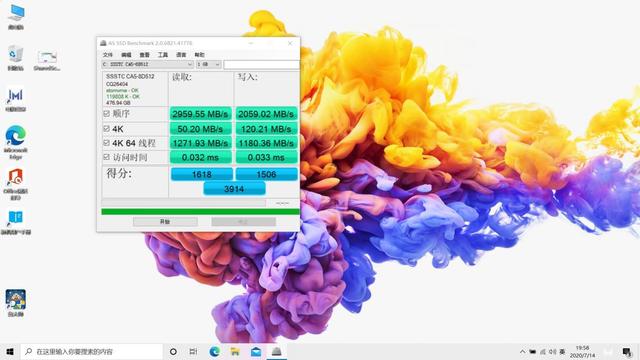Open network status tray icon
Image resolution: width=640 pixels, height=360 pixels.
[543, 351]
